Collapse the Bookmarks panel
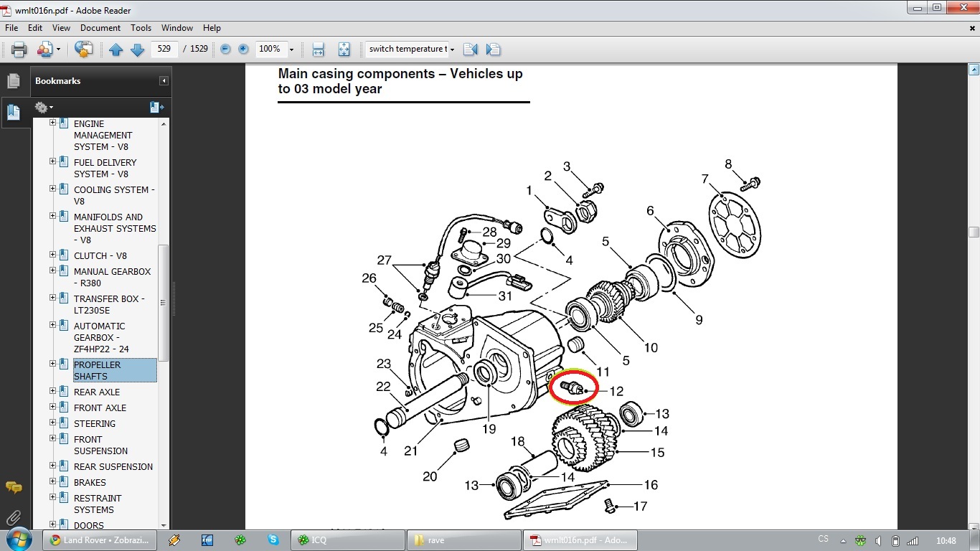Screen dimensions: 980x551 pyautogui.click(x=164, y=81)
